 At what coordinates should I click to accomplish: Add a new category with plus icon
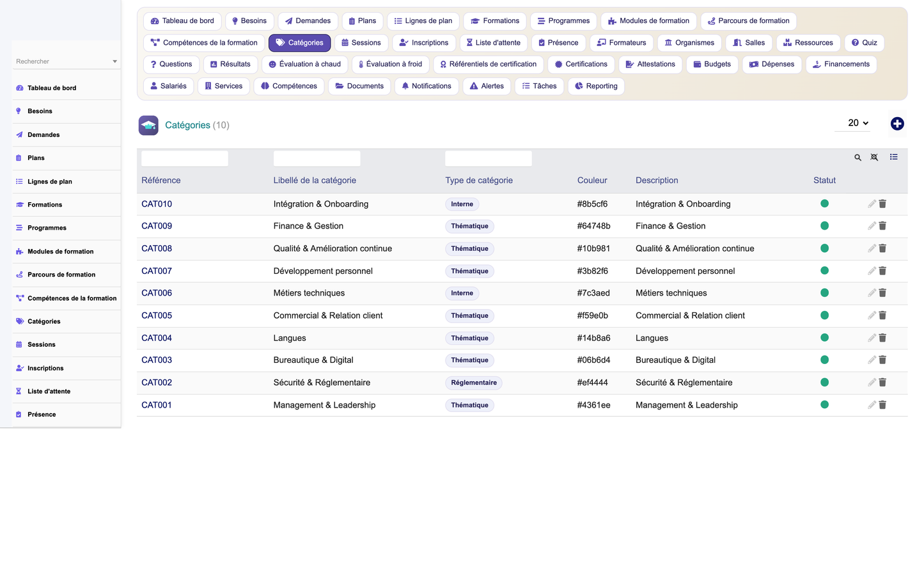(x=897, y=124)
